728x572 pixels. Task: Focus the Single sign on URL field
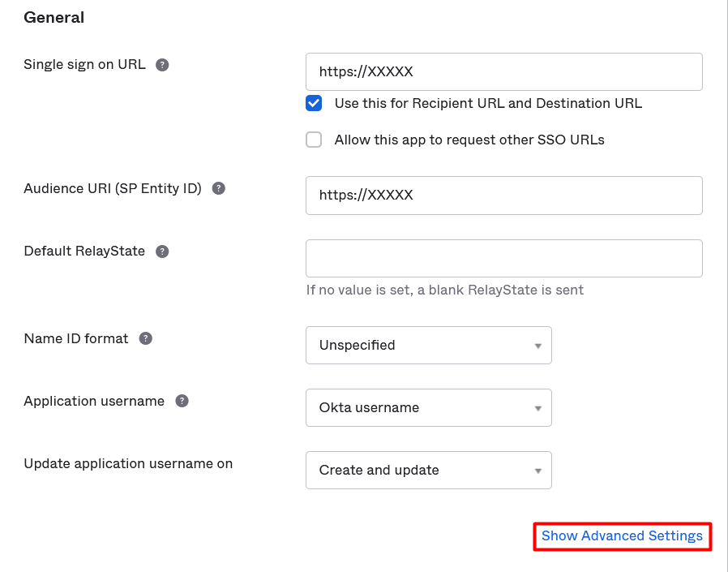(503, 71)
